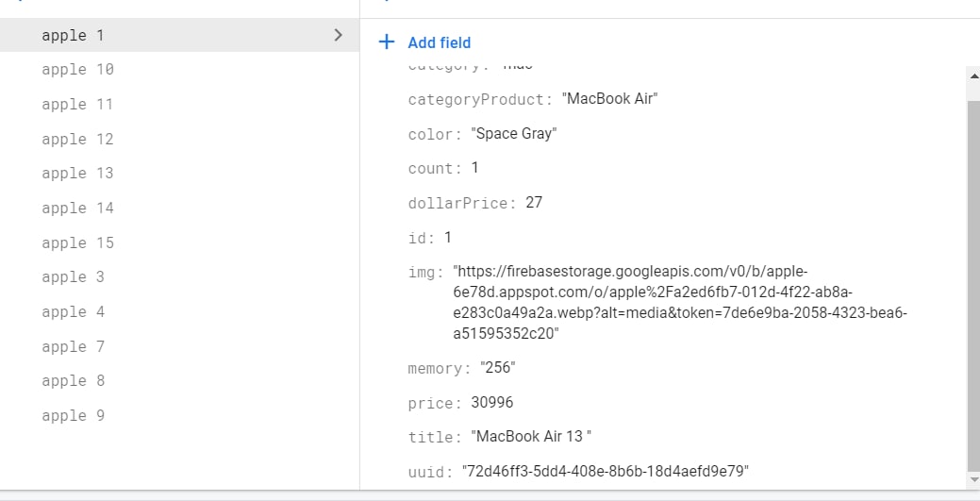Click the uuid value 72d46ff3-5dd4

[605, 471]
